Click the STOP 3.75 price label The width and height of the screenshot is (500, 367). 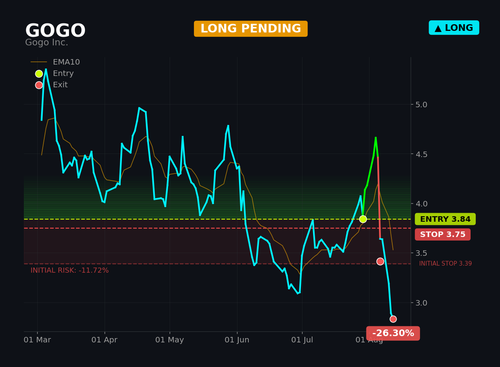442,234
